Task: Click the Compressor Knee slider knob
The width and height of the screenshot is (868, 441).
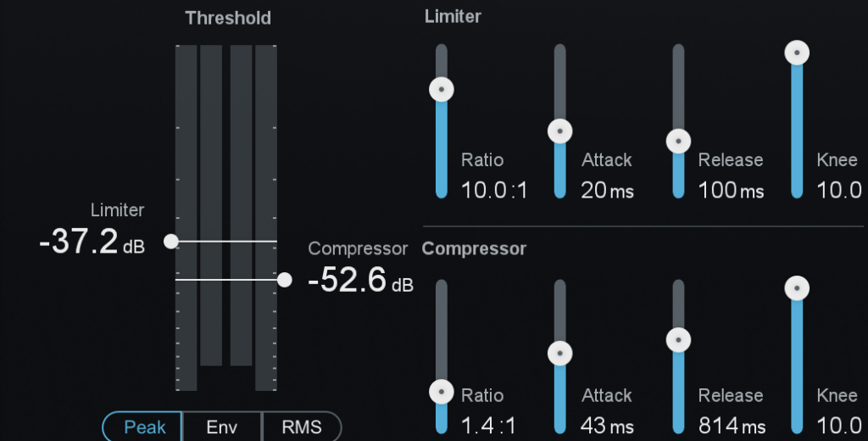Action: 797,288
